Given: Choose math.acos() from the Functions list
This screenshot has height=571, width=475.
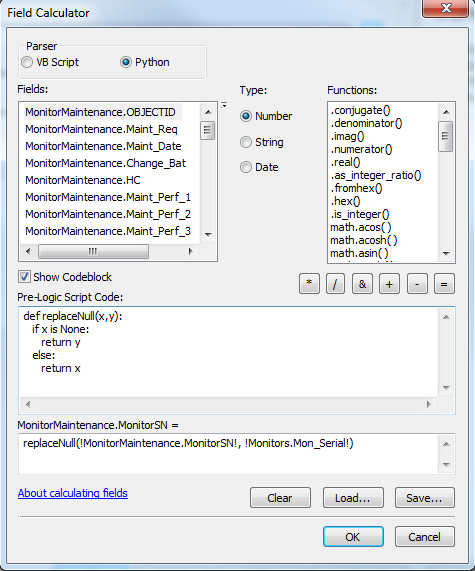Looking at the screenshot, I should [x=361, y=227].
